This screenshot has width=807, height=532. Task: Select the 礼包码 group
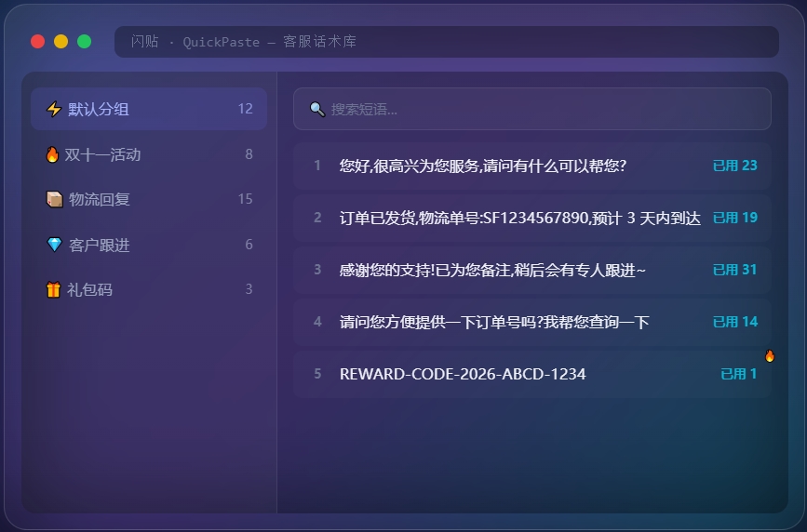pos(149,289)
